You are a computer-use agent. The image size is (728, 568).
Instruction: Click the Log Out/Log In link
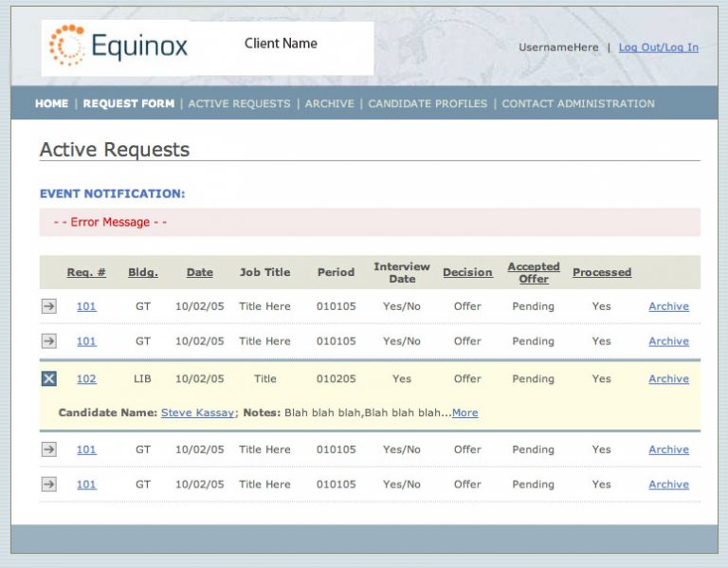tap(658, 47)
